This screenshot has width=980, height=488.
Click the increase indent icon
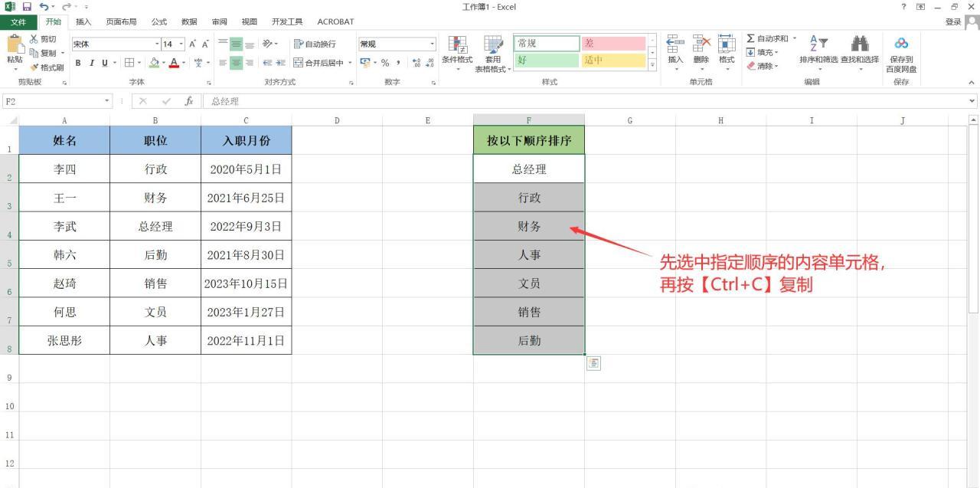tap(281, 63)
